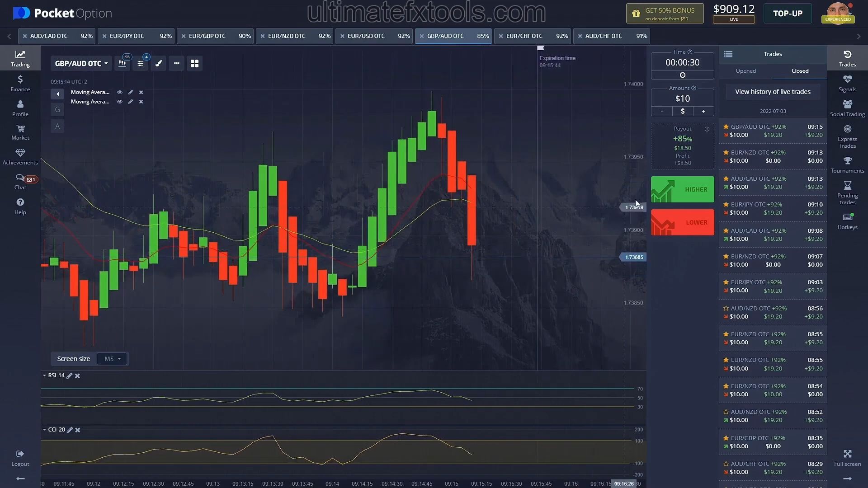This screenshot has width=868, height=488.
Task: Toggle visibility of first Moving Average
Action: click(x=120, y=92)
